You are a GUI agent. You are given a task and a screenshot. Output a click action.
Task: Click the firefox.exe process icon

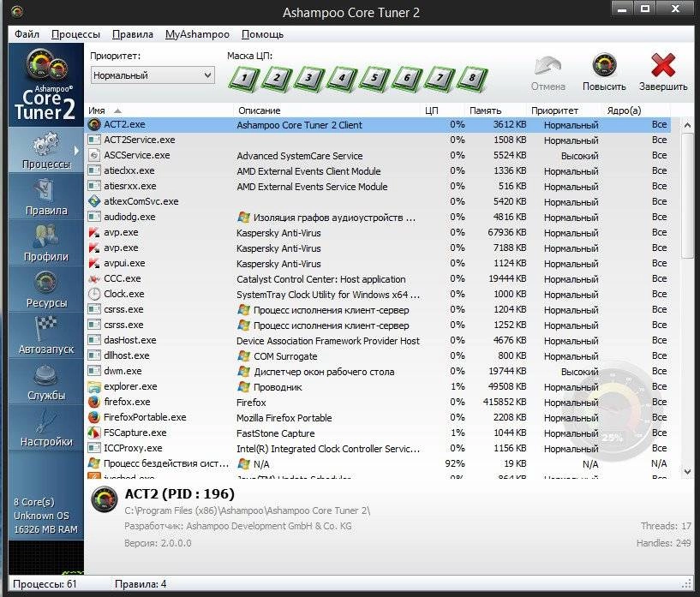click(x=94, y=402)
